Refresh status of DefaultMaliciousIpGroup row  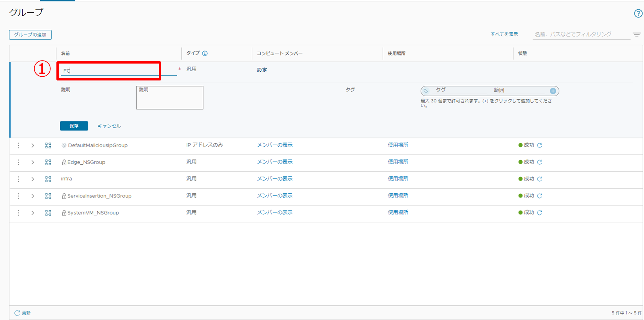coord(539,145)
